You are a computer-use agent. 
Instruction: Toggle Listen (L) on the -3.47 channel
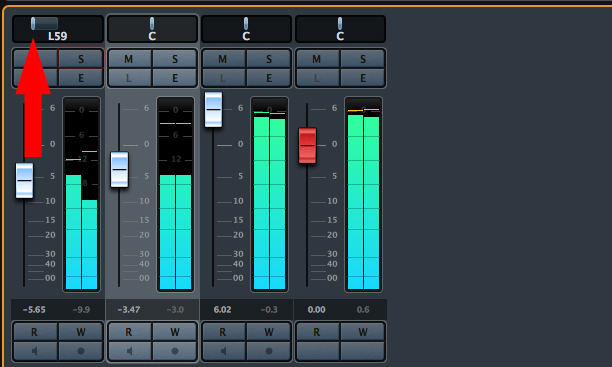(128, 78)
